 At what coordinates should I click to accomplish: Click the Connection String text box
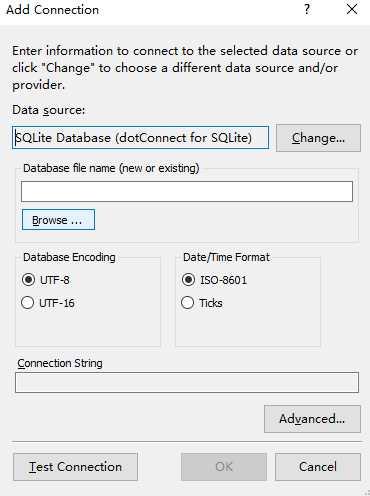pyautogui.click(x=187, y=382)
